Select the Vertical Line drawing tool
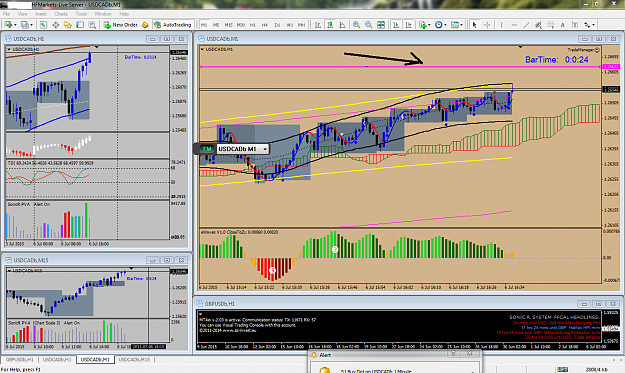Screen dimensions: 625x373 pos(501,25)
